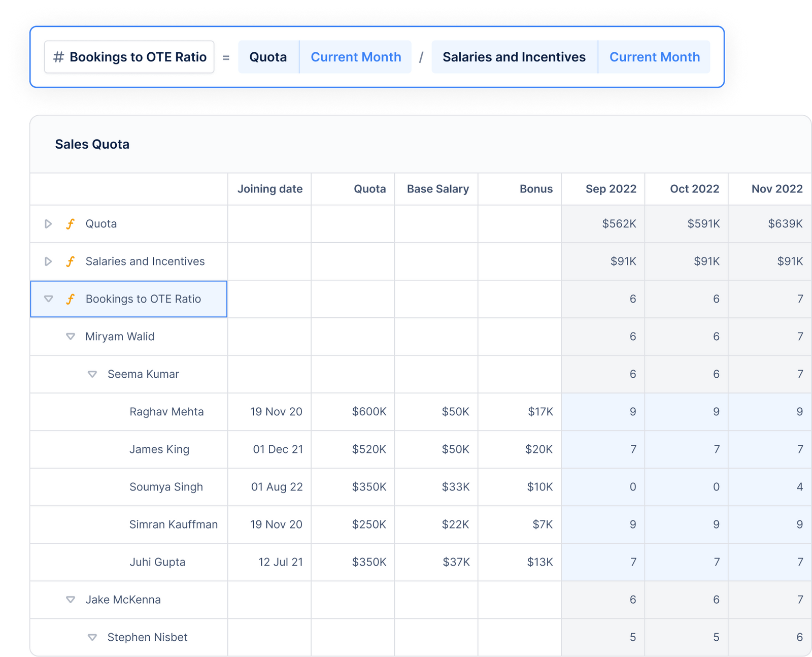Select the Sep 2022 column header
The width and height of the screenshot is (812, 657).
coord(611,188)
